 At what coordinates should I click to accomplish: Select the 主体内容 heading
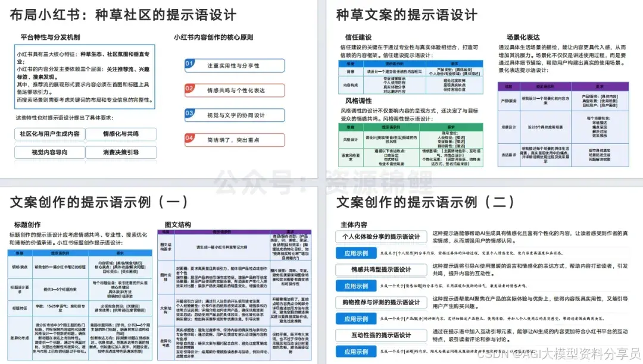click(354, 225)
